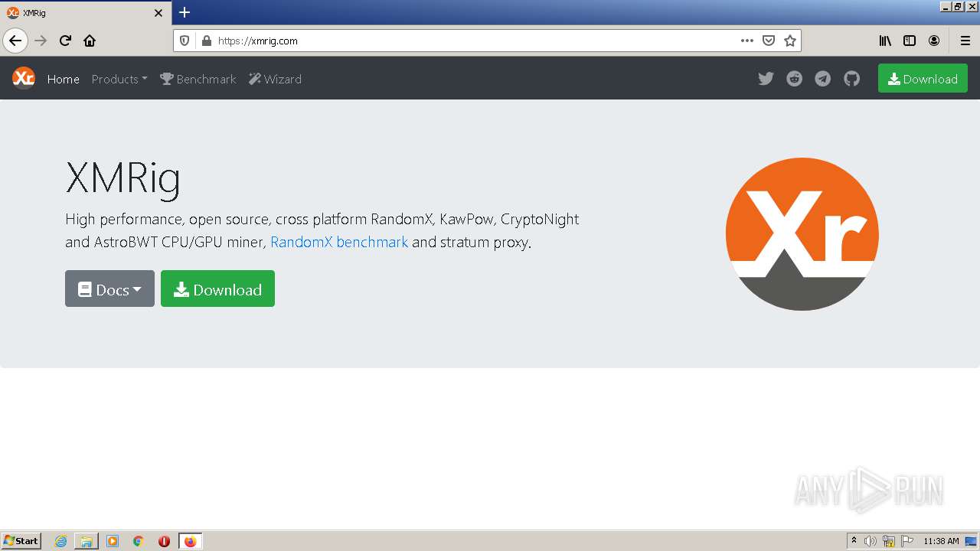Click the green Download button in navbar
The width and height of the screenshot is (980, 551).
pyautogui.click(x=923, y=78)
